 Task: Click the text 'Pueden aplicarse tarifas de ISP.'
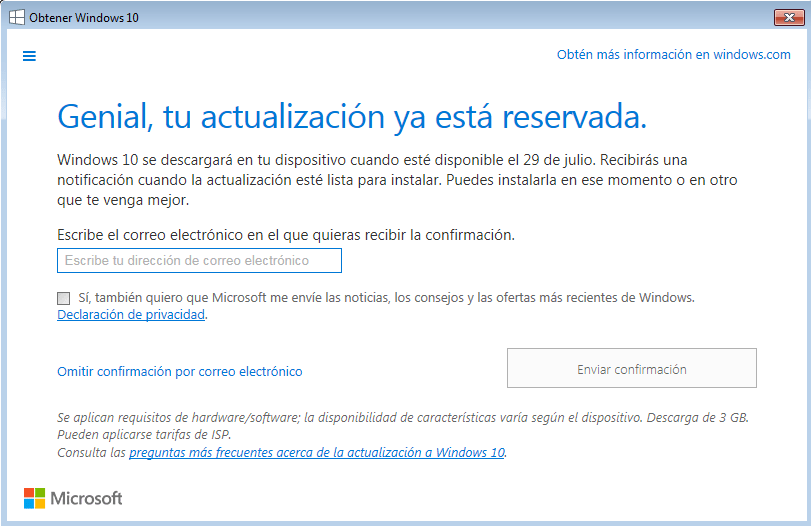tap(144, 434)
